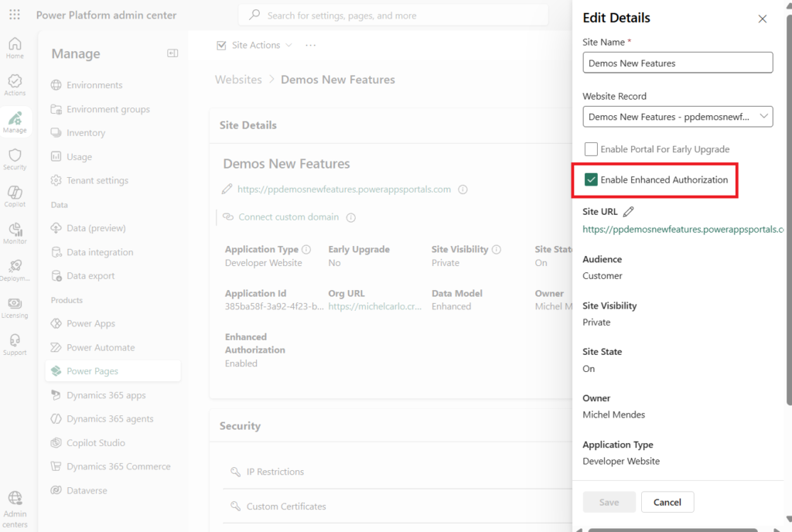The width and height of the screenshot is (792, 532).
Task: Open Power Apps product page
Action: [91, 323]
